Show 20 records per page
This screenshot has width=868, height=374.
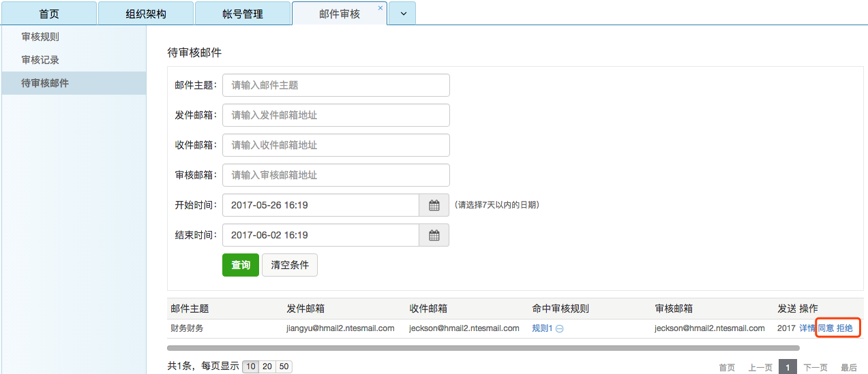point(267,367)
